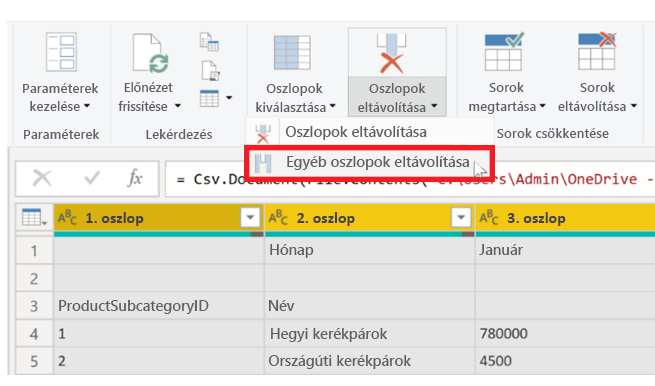
Task: Confirm formula with the checkmark icon
Action: click(x=91, y=178)
